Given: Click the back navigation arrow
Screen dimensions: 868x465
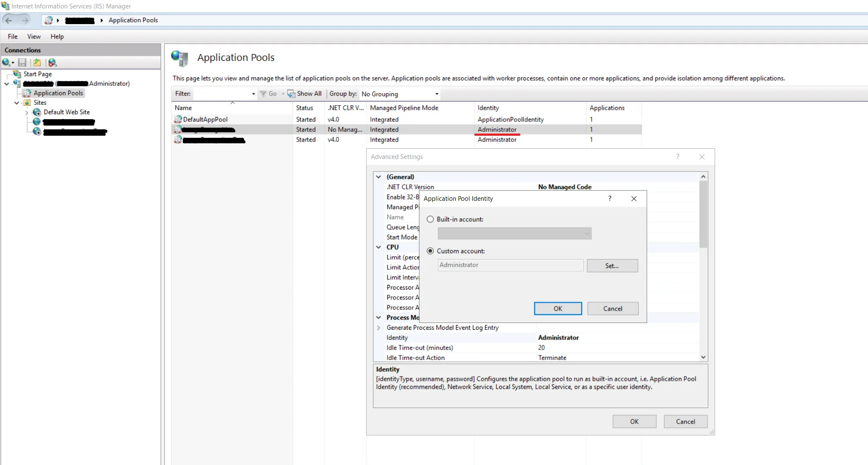Looking at the screenshot, I should (x=9, y=20).
